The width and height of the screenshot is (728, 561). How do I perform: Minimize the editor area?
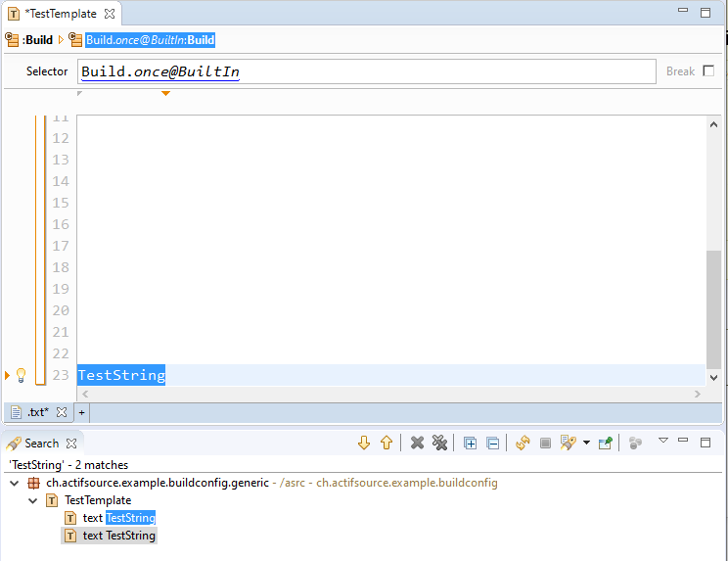[x=683, y=10]
